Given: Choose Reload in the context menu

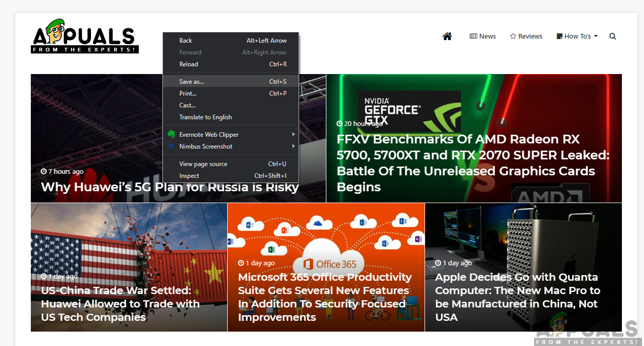Looking at the screenshot, I should (x=189, y=64).
